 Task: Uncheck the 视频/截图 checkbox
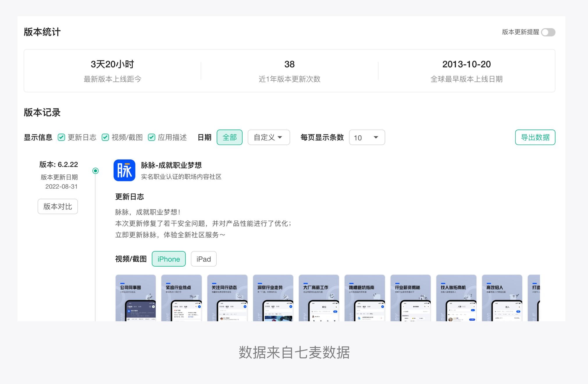click(x=105, y=137)
